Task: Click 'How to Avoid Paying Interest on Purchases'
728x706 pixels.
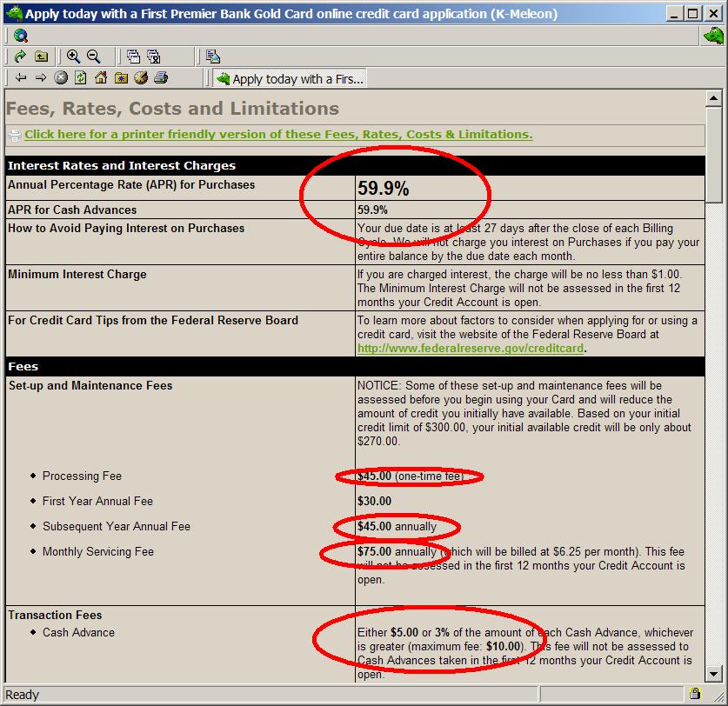Action: pos(126,229)
